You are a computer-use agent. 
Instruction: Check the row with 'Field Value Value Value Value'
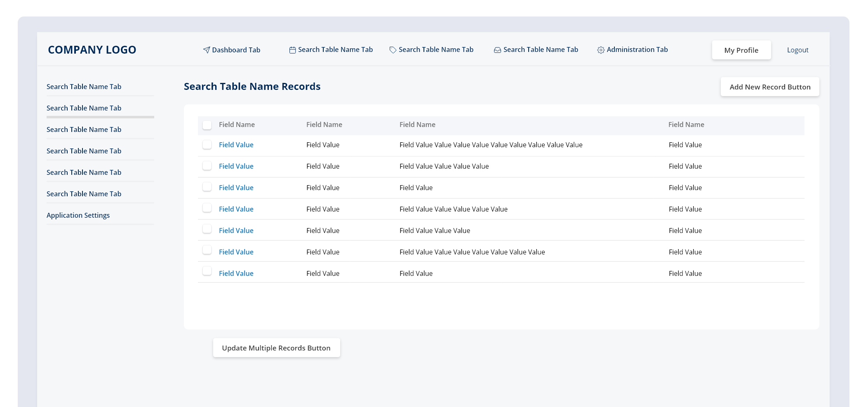point(207,166)
